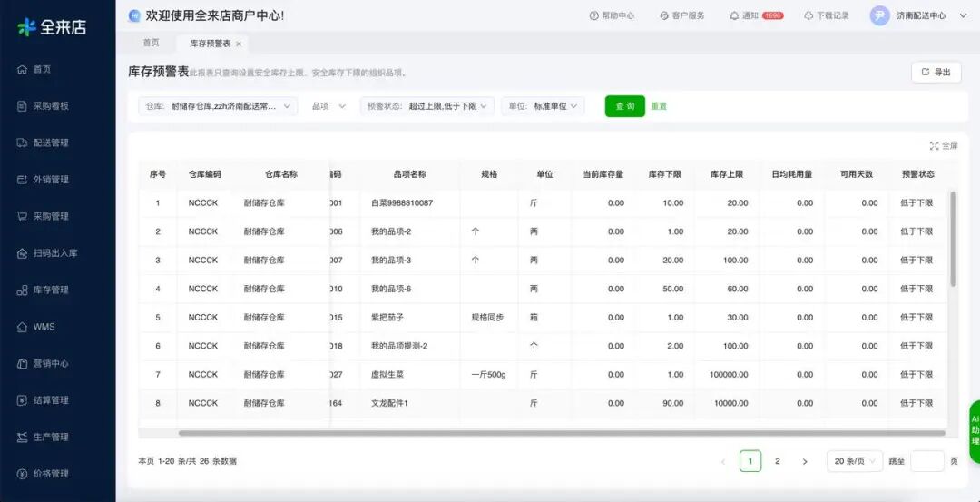Expand the 济南配送中心 account dropdown
Screen dimensions: 980x502
(x=963, y=15)
